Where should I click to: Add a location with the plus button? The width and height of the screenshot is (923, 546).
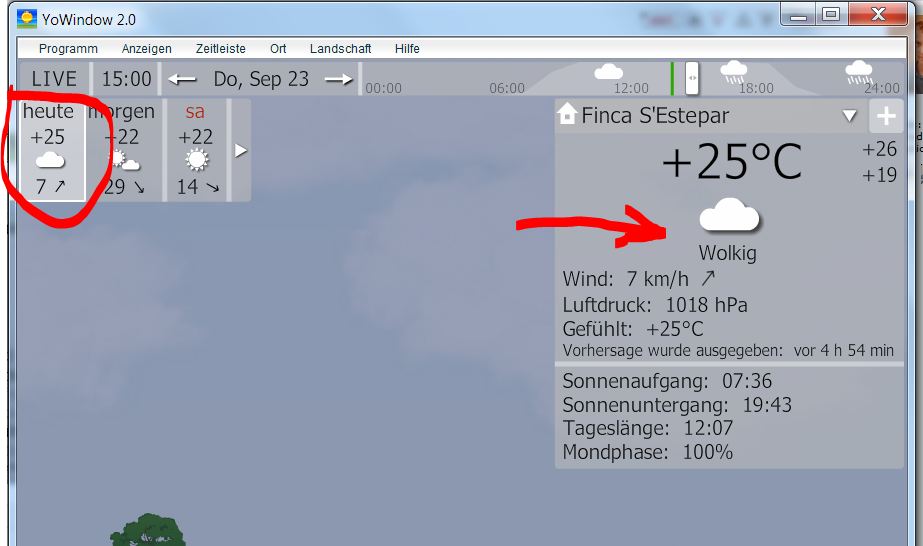pos(886,116)
